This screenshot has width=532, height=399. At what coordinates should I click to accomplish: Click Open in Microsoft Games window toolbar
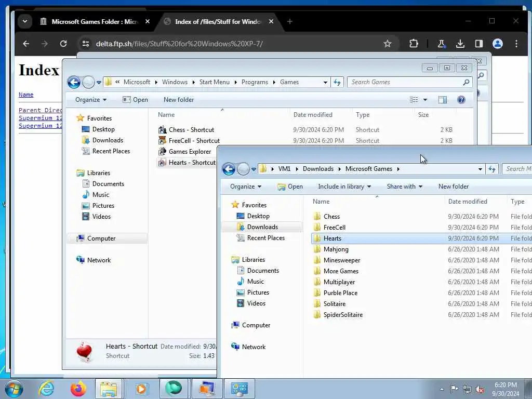click(290, 187)
